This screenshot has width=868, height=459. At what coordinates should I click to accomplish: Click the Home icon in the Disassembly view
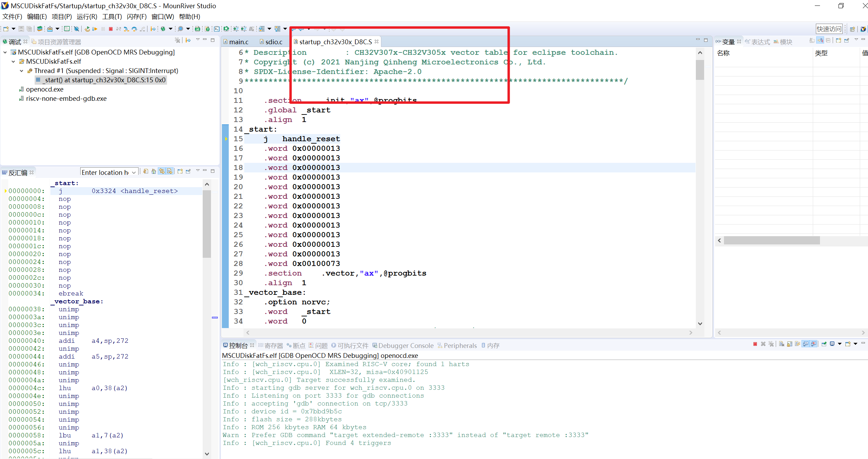(x=154, y=171)
